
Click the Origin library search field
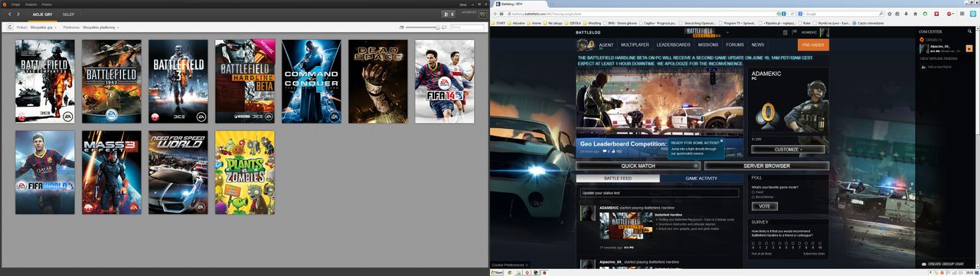click(467, 27)
